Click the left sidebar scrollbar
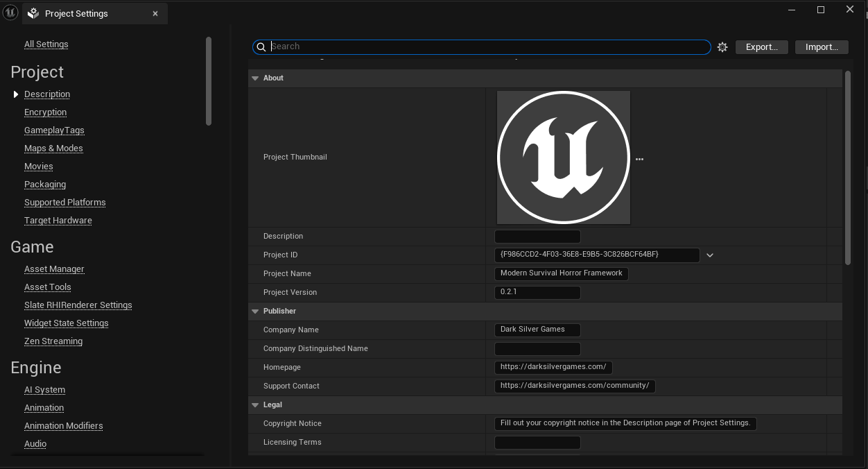 (x=209, y=81)
